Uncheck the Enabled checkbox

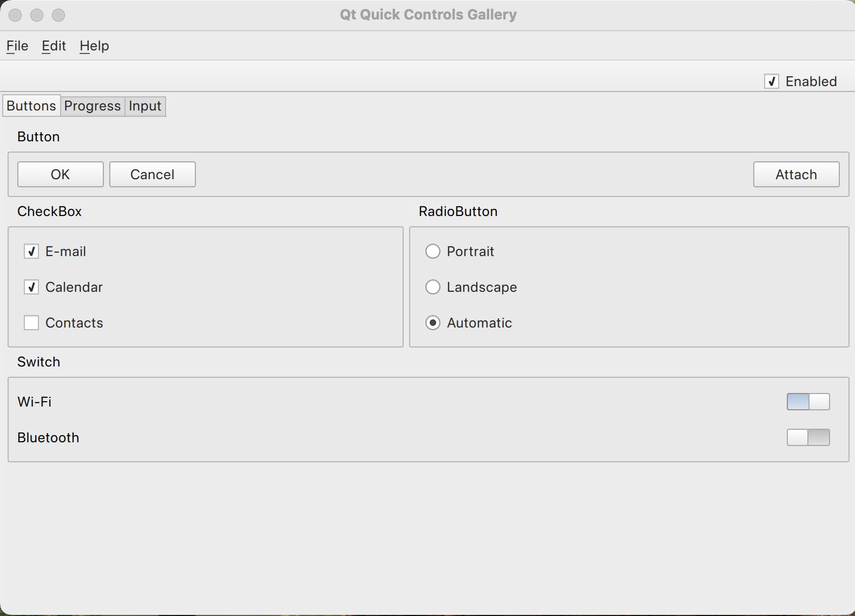(772, 82)
